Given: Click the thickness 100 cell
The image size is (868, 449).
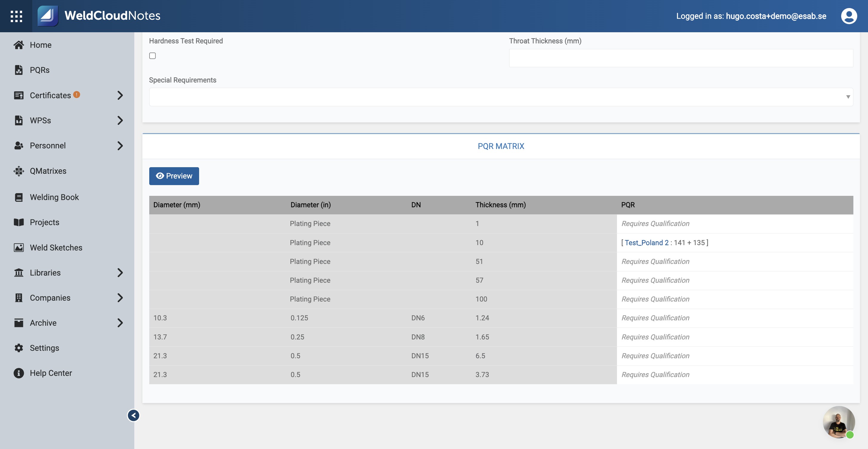Looking at the screenshot, I should tap(481, 299).
